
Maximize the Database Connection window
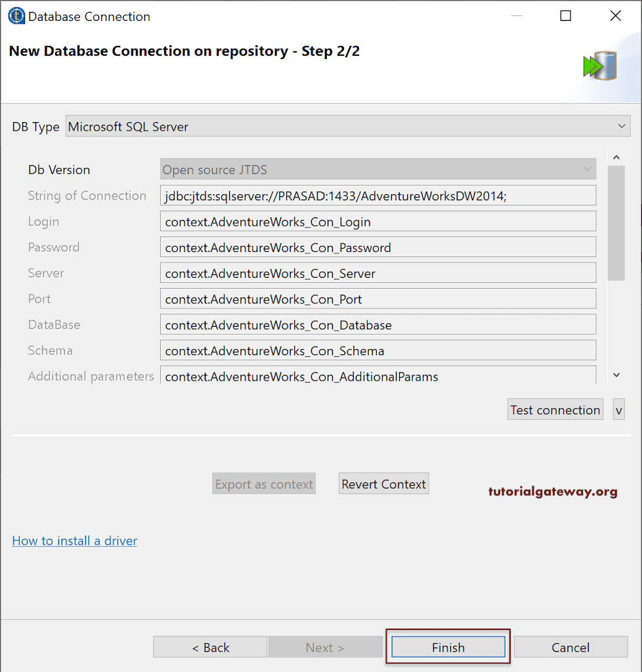click(566, 16)
